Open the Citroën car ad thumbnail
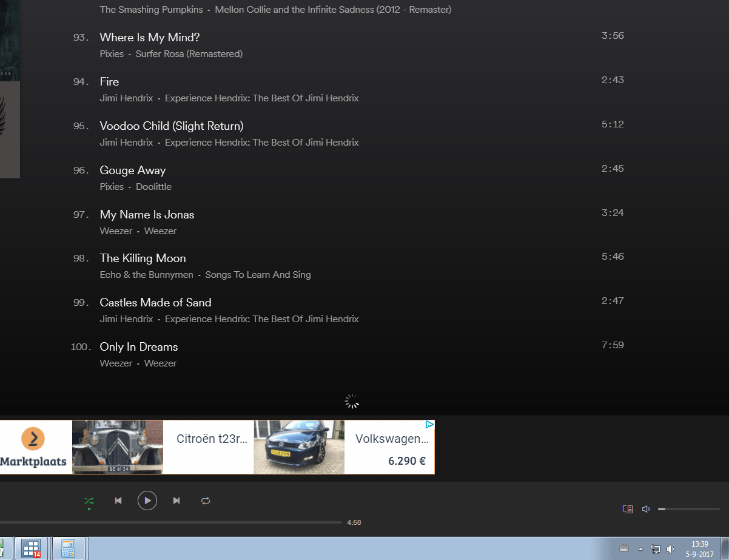Image resolution: width=729 pixels, height=560 pixels. coord(118,447)
